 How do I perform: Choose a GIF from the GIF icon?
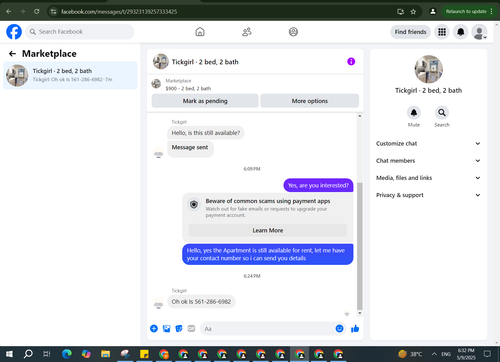[191, 329]
